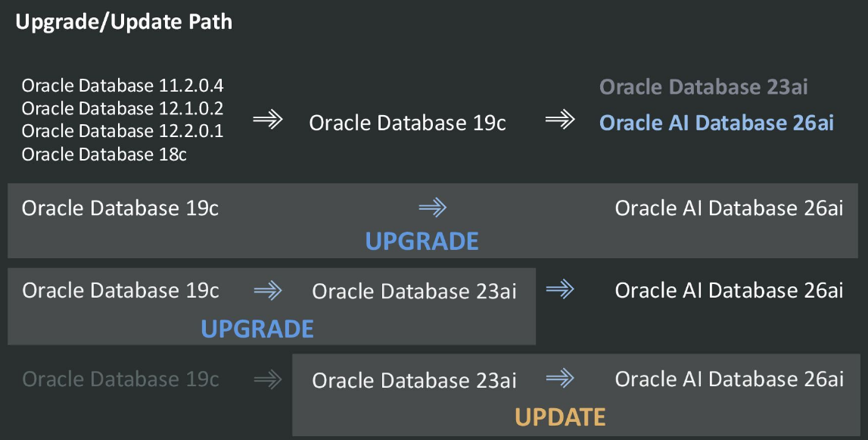Click Oracle AI Database 26ai in second row
Screen dimensions: 868x440
[729, 208]
